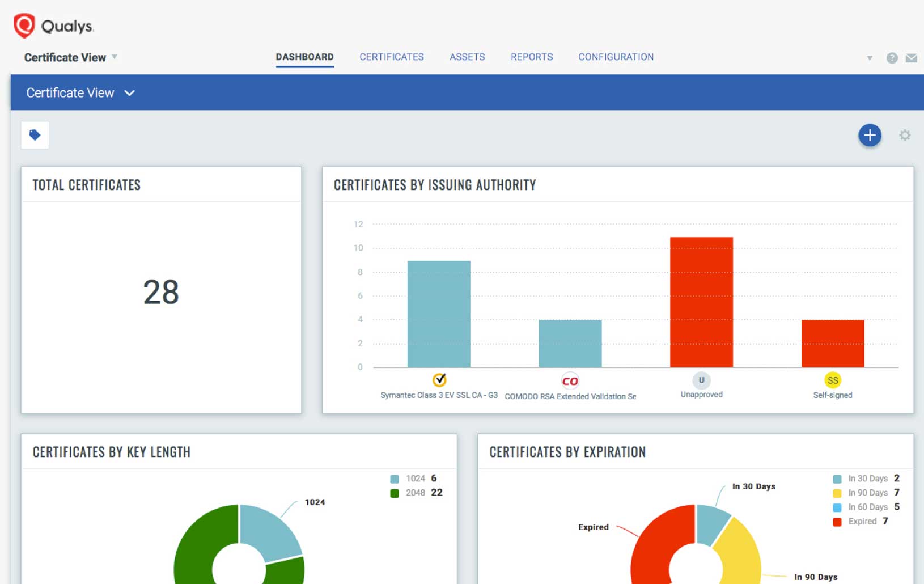Switch to the Certificates tab
The height and width of the screenshot is (584, 924).
point(392,57)
